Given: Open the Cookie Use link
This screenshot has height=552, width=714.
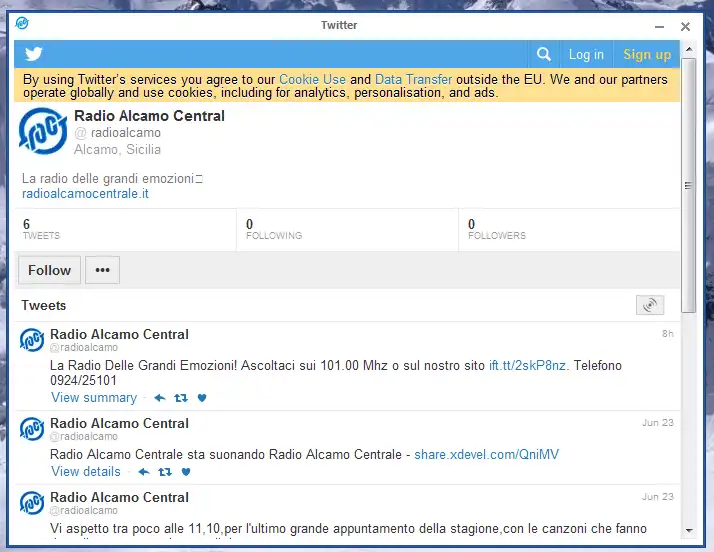Looking at the screenshot, I should (312, 79).
